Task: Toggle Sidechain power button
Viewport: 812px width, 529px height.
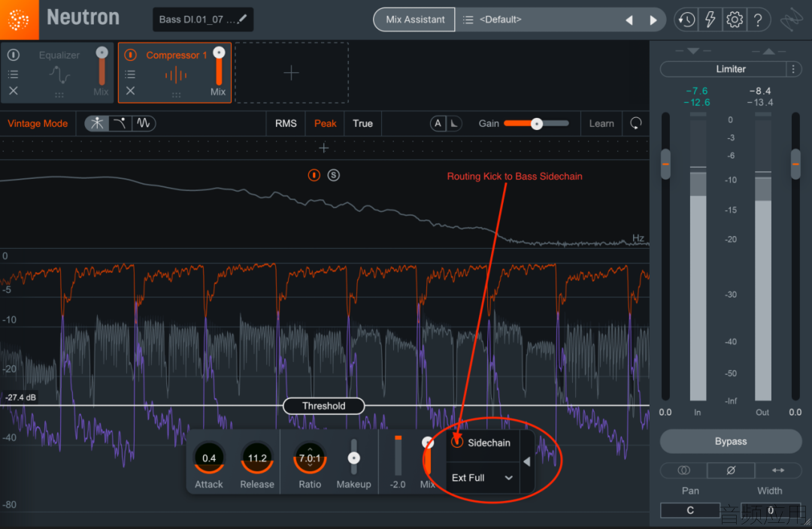Action: (457, 442)
